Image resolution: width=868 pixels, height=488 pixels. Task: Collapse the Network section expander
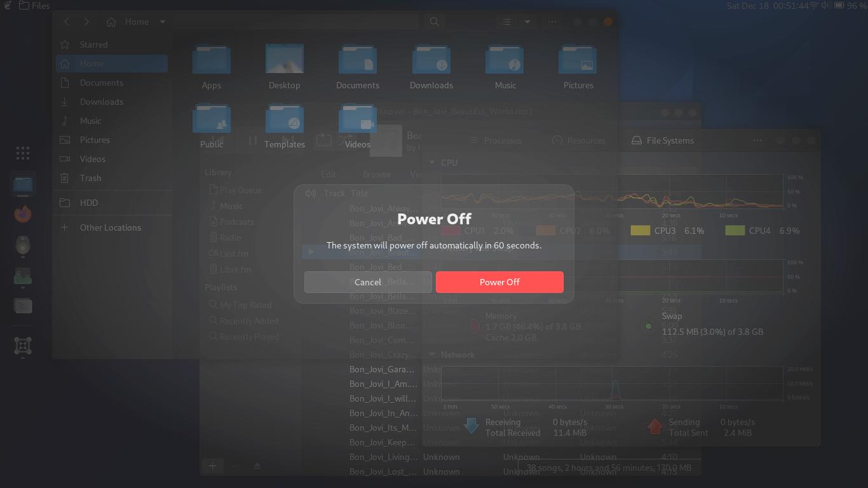click(432, 355)
